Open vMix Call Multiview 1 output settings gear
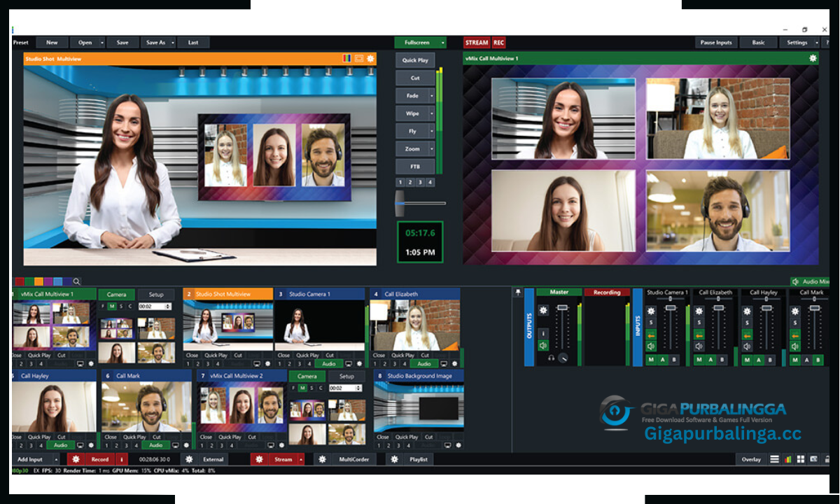This screenshot has height=504, width=840. [813, 59]
